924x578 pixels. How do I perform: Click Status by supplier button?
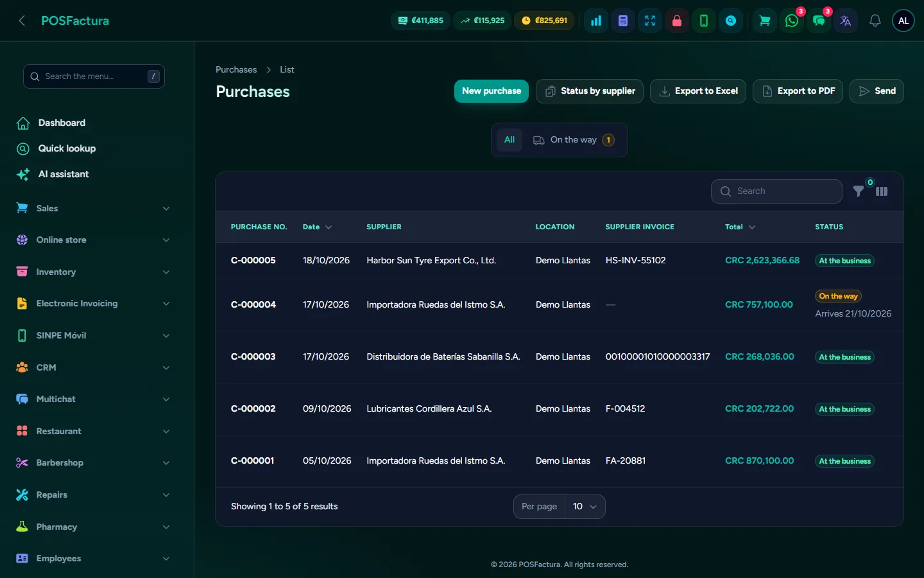click(x=590, y=91)
